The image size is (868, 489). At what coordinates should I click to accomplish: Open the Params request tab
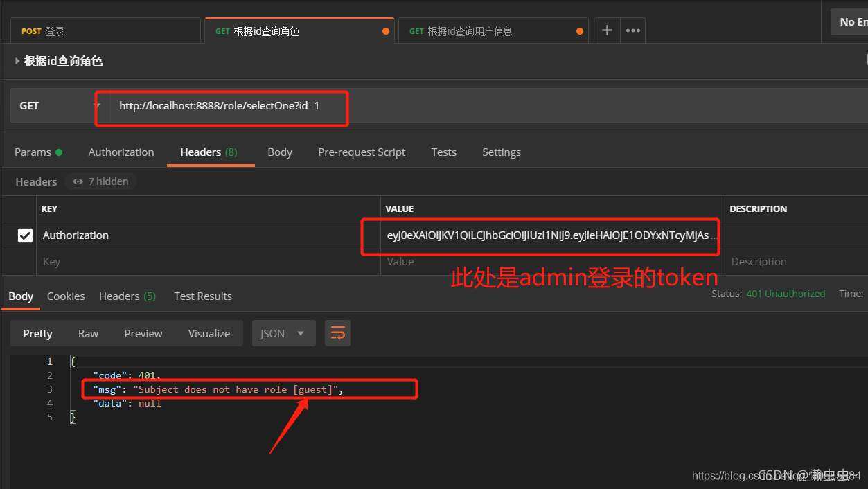pyautogui.click(x=38, y=152)
